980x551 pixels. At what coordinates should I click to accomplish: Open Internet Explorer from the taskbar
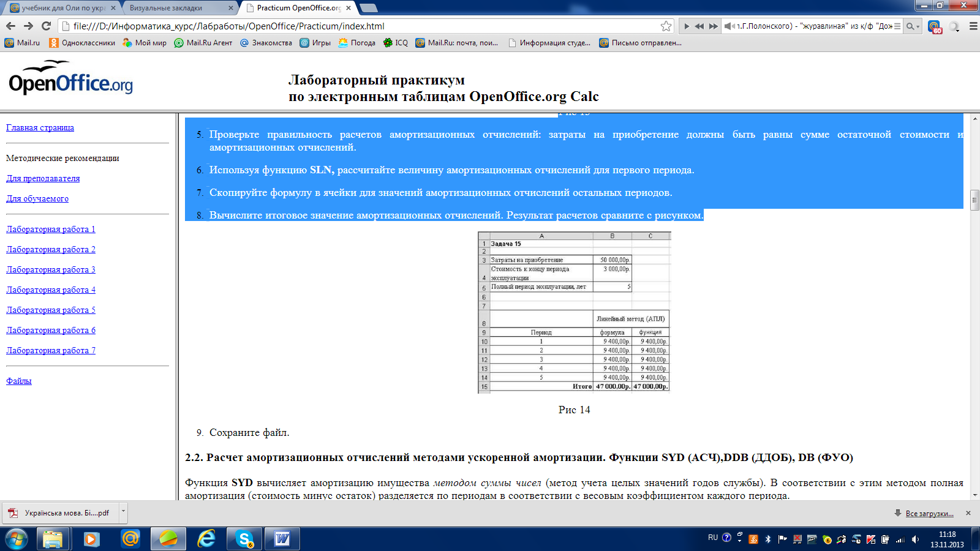click(x=206, y=539)
